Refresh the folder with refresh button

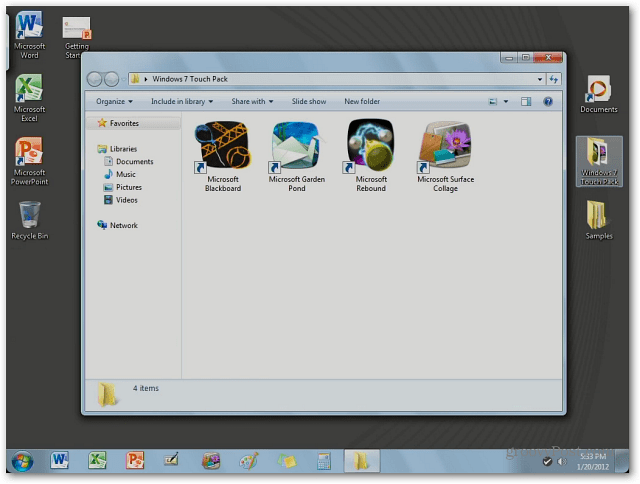[x=554, y=79]
